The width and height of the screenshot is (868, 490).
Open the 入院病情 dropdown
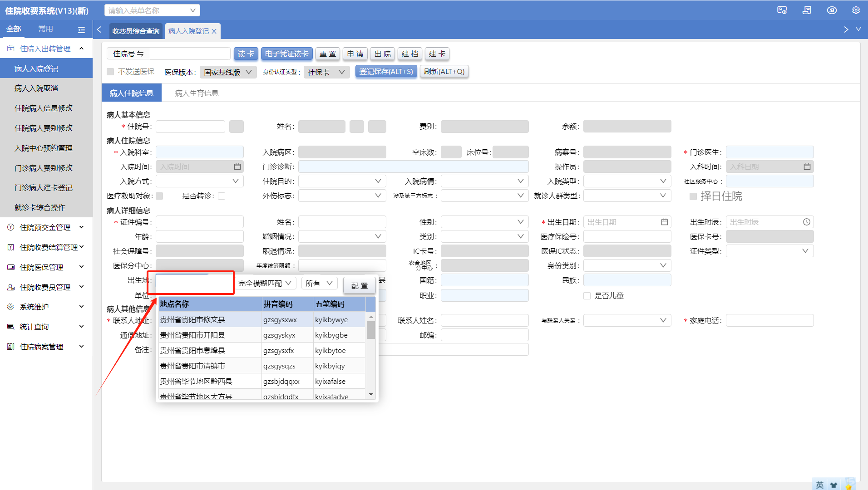point(485,181)
